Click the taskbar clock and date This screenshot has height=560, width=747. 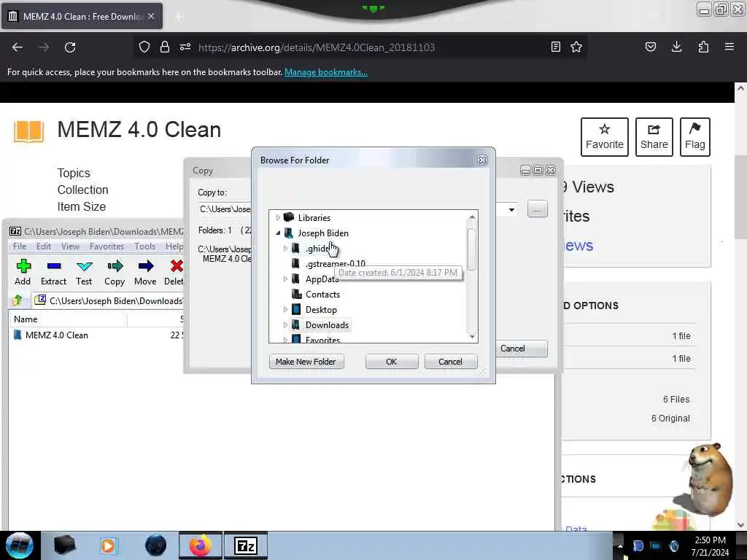(711, 546)
